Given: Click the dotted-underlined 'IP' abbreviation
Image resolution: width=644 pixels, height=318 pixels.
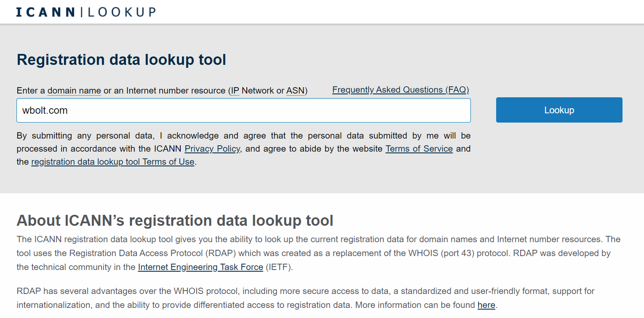Looking at the screenshot, I should [235, 91].
